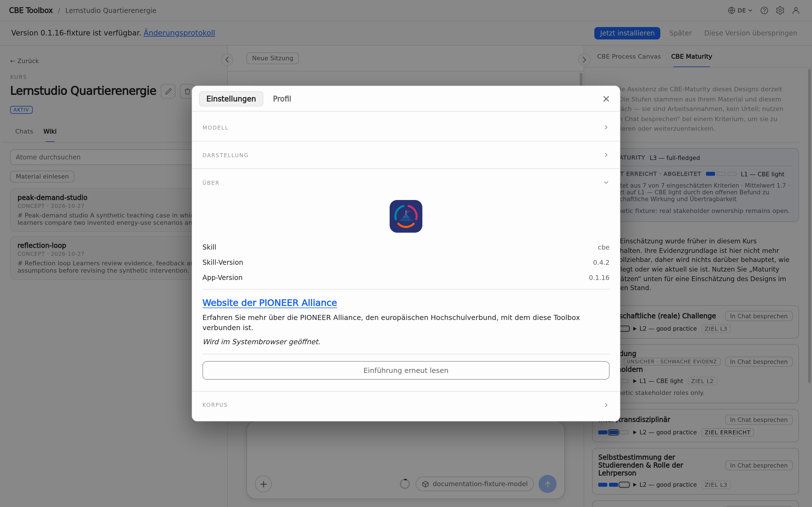812x507 pixels.
Task: Open the user account icon
Action: click(x=796, y=10)
